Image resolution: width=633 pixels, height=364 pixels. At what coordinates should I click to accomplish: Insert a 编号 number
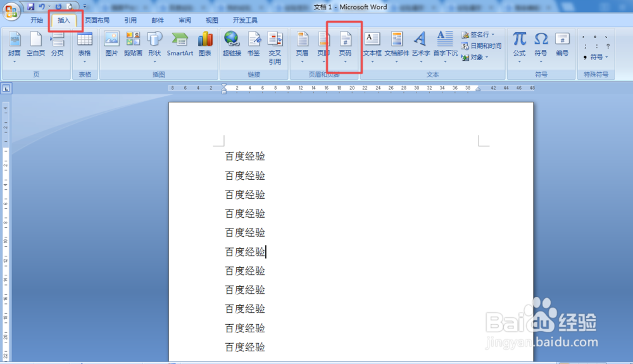(x=562, y=44)
